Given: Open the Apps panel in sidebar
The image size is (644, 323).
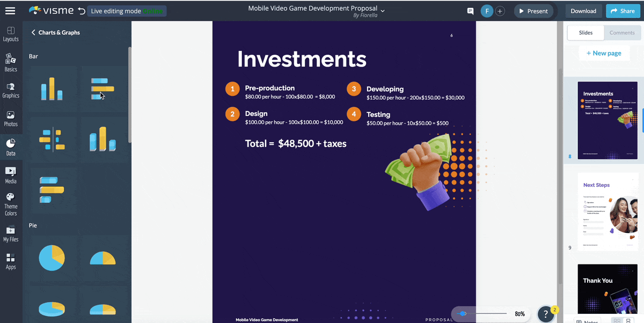Looking at the screenshot, I should (x=11, y=261).
